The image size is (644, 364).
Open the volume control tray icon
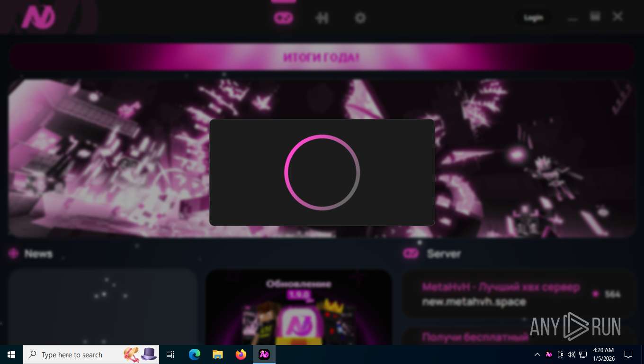point(572,355)
